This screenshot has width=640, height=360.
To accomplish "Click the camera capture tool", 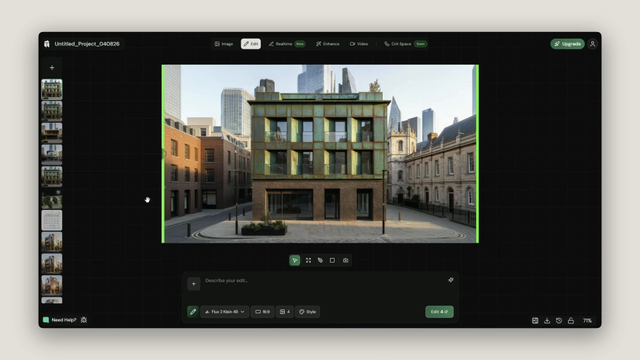I will (x=346, y=260).
